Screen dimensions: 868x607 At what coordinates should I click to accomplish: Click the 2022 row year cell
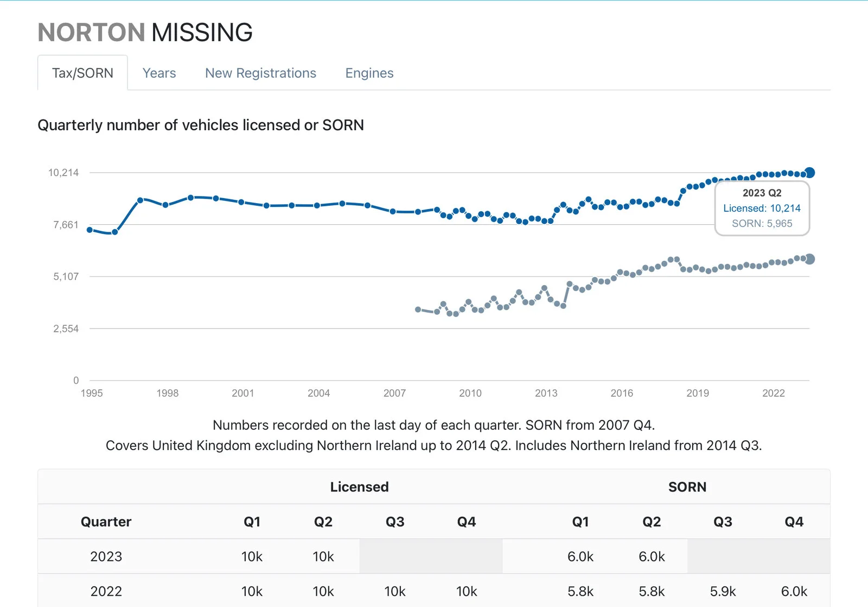click(106, 591)
